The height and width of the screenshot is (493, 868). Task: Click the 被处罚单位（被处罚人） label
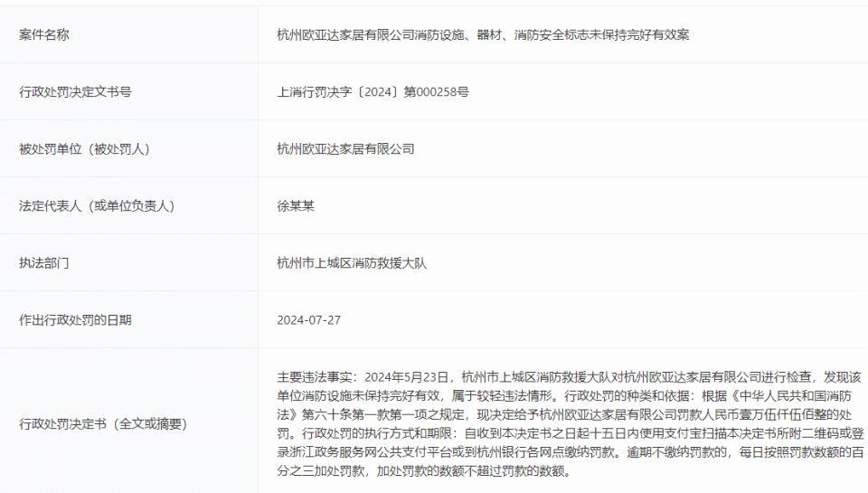tap(84, 149)
